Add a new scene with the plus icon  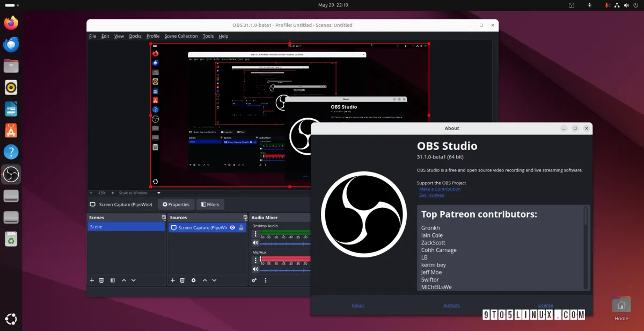coord(92,280)
